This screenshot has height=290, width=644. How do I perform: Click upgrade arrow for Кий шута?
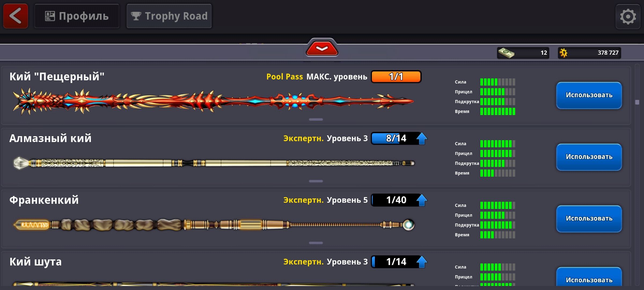422,262
